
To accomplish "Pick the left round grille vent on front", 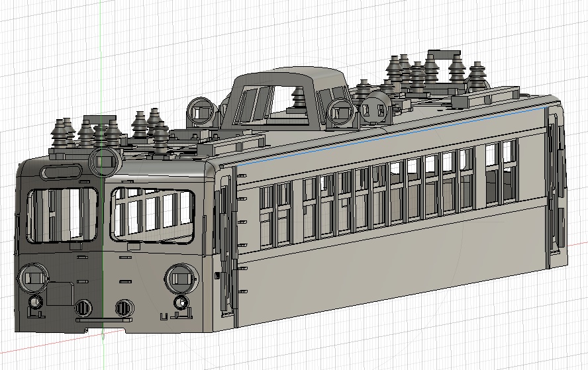I will [x=83, y=308].
